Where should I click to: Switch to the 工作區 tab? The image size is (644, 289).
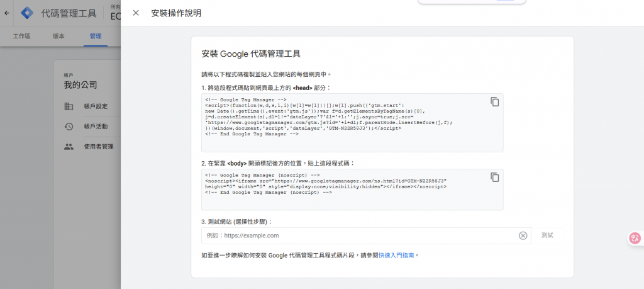[22, 36]
